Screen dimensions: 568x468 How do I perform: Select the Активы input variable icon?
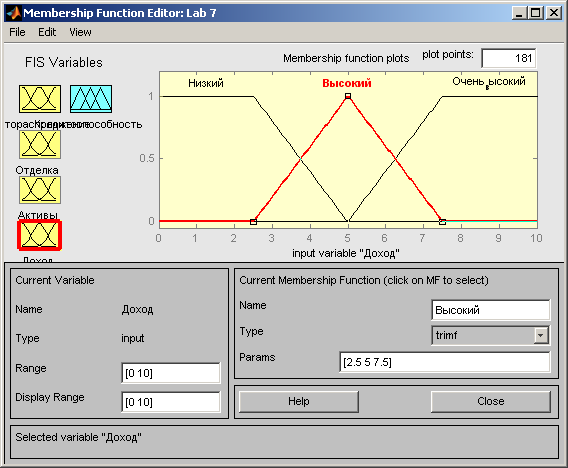point(40,190)
